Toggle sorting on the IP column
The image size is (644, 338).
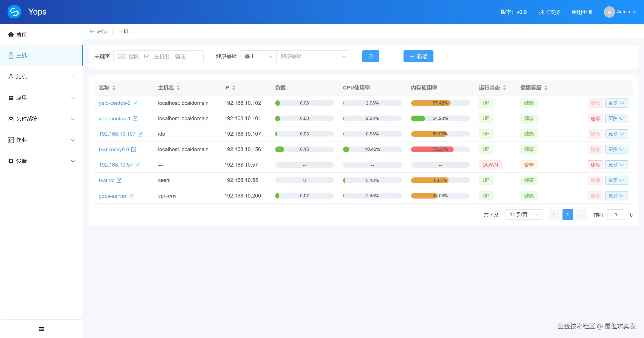click(234, 88)
